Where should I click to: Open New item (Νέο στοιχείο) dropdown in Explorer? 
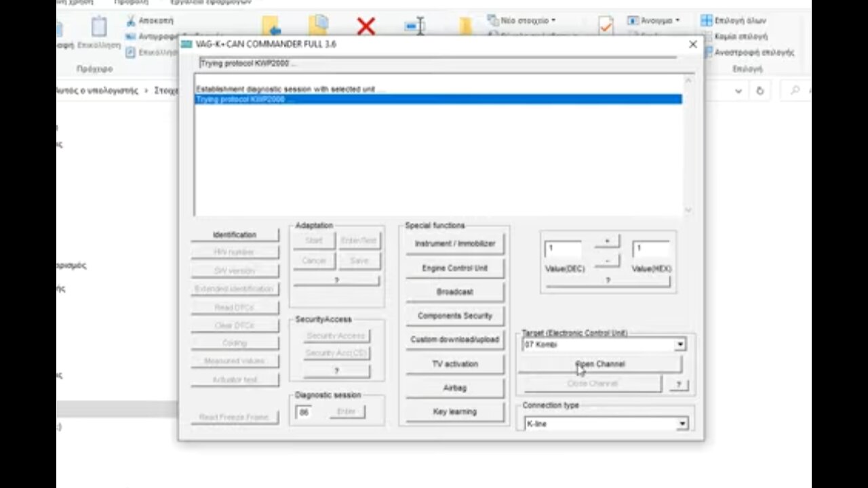click(521, 20)
